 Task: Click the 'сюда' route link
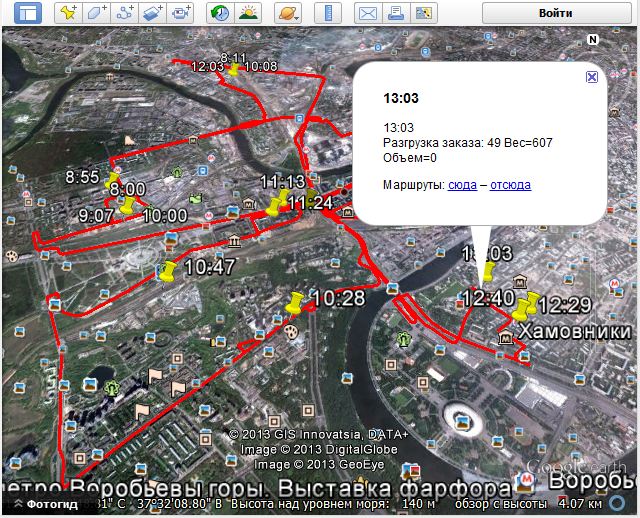coord(462,185)
